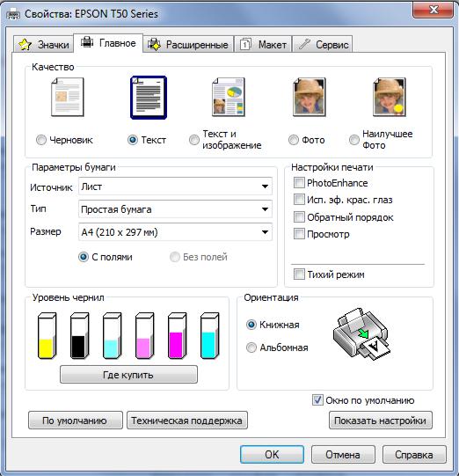Switch to the Значки tab
This screenshot has width=459, height=476.
click(43, 45)
